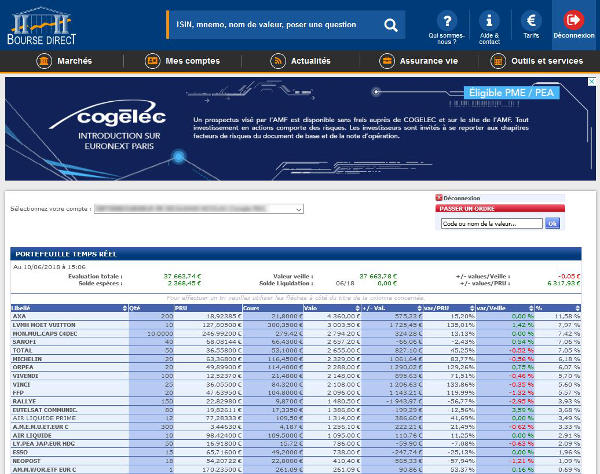This screenshot has width=600, height=474.
Task: Click the Passer un ordre red header
Action: click(500, 208)
